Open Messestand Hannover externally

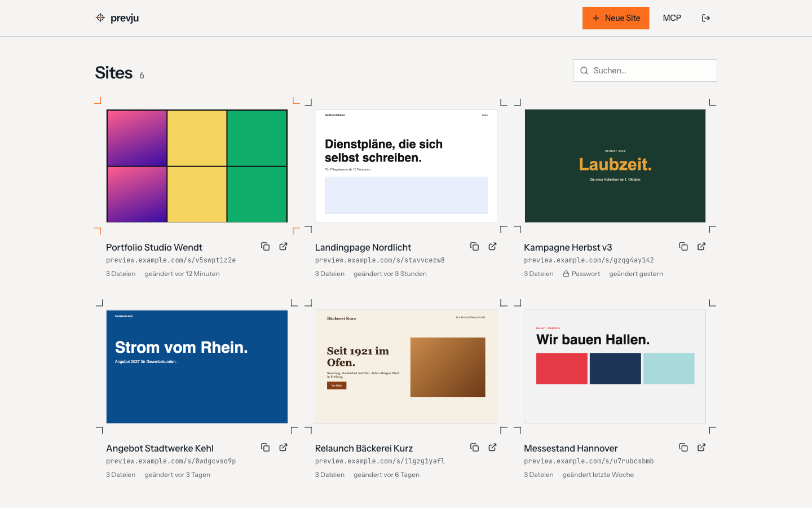701,448
